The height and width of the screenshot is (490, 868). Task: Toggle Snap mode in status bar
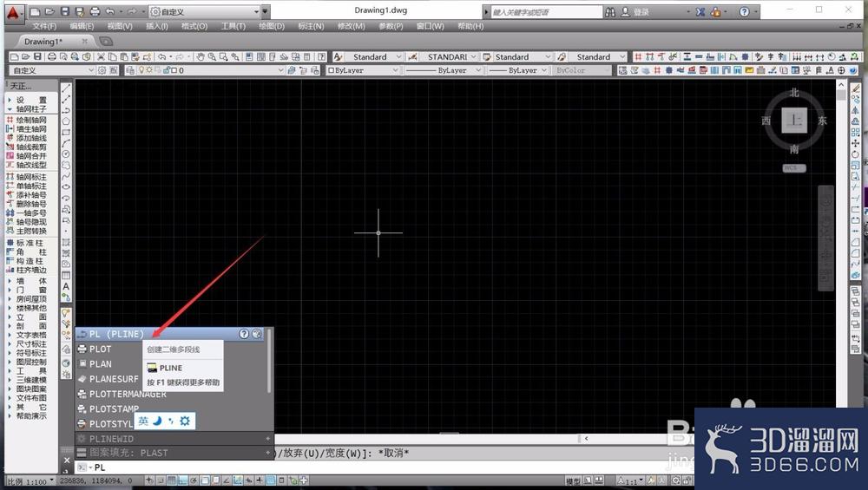[x=161, y=480]
